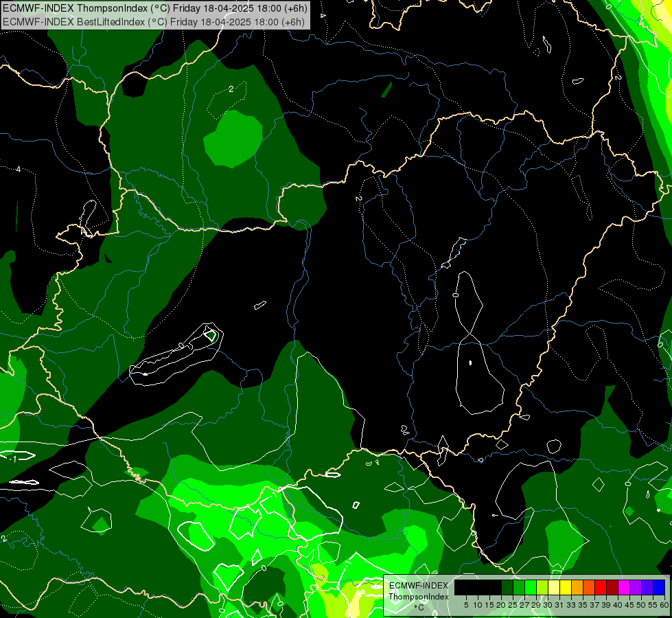
Task: Select the pale yellow swatch between 30 and 31
Action: click(x=554, y=587)
